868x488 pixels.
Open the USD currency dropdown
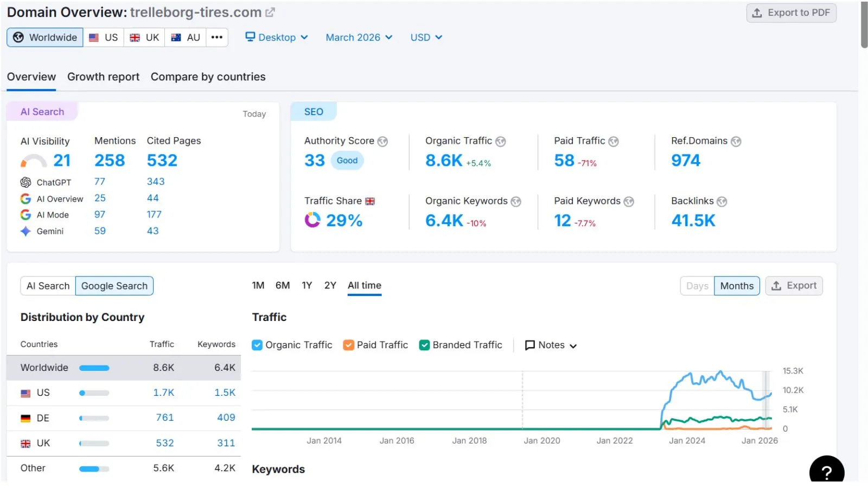pyautogui.click(x=426, y=37)
